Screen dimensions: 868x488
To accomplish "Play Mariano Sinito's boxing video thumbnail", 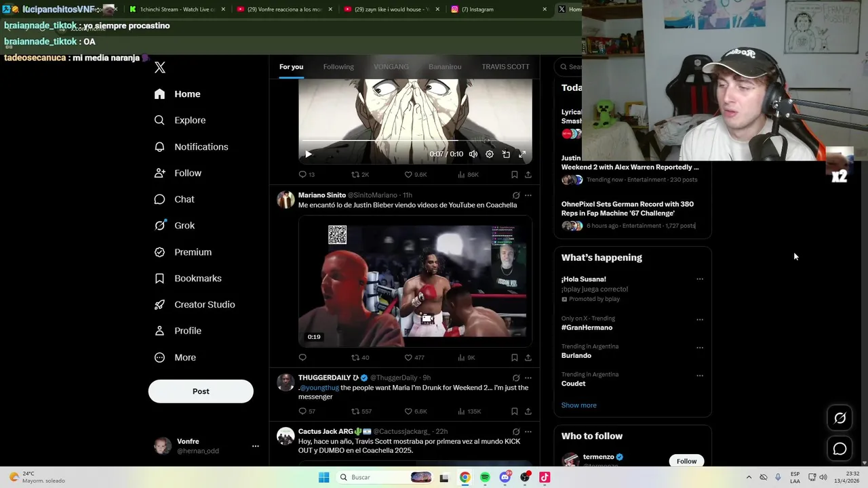I will point(415,281).
